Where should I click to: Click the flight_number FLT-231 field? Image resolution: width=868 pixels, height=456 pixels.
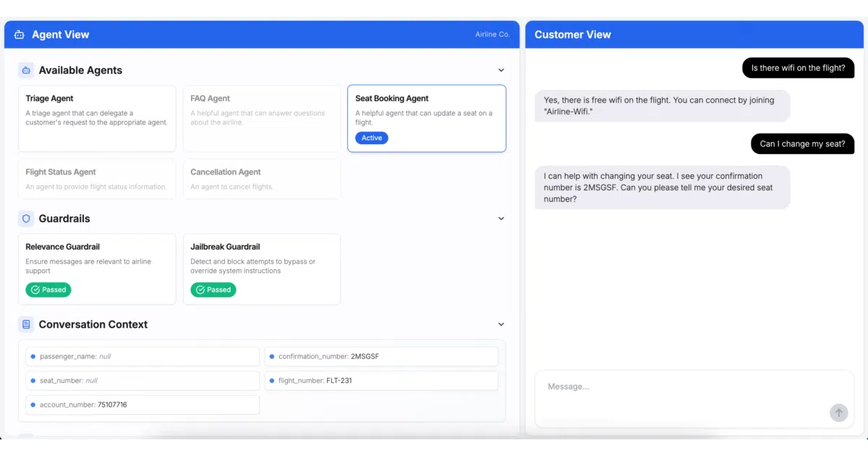click(381, 381)
